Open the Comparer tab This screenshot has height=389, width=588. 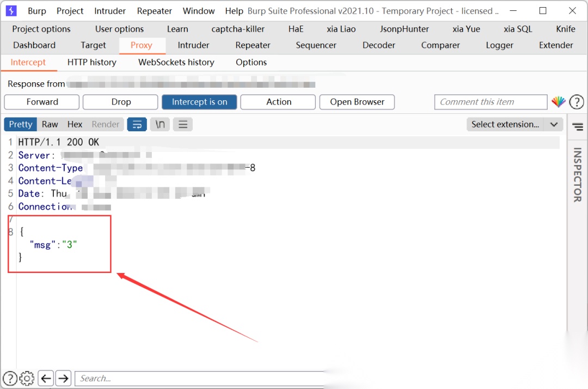click(x=440, y=45)
